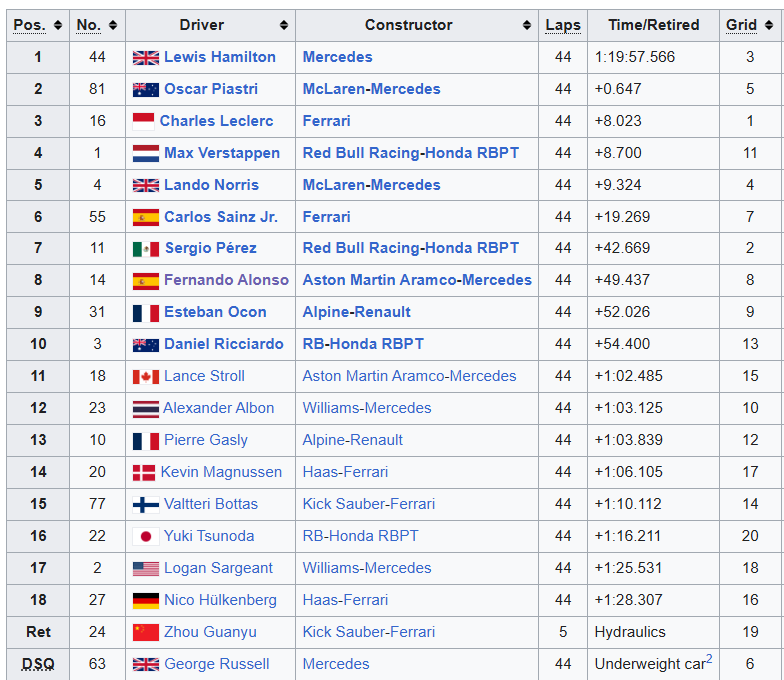The height and width of the screenshot is (680, 784).
Task: Click the Canadian flag beside Lance Stroll
Action: [146, 376]
